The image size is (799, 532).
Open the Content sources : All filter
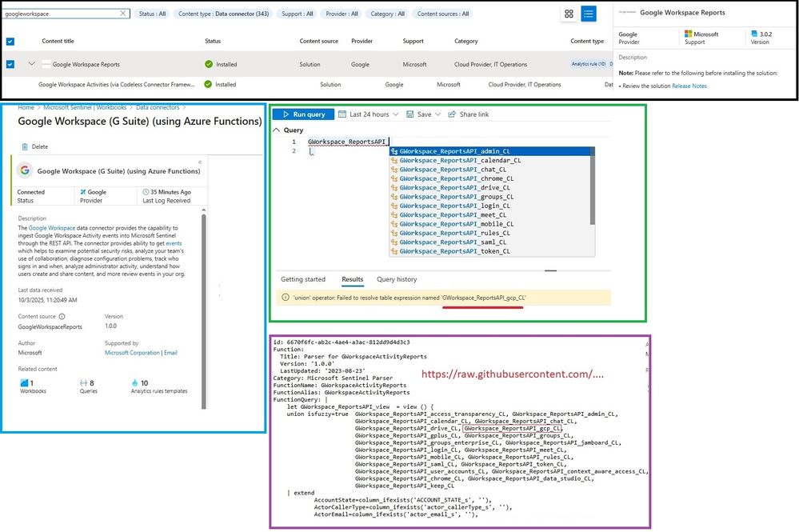443,14
